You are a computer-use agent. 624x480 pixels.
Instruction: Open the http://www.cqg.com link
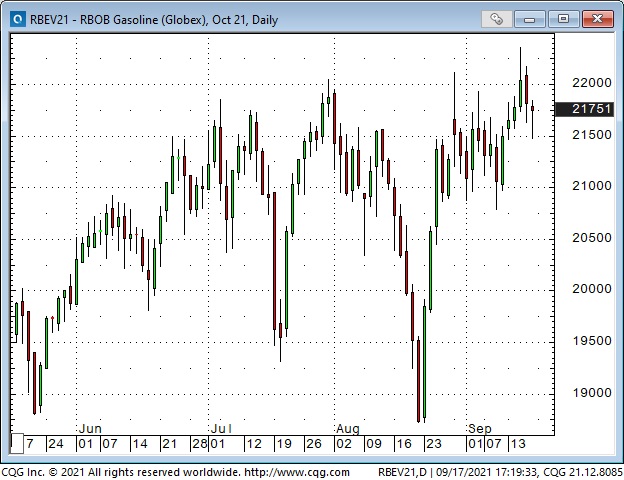click(x=297, y=472)
